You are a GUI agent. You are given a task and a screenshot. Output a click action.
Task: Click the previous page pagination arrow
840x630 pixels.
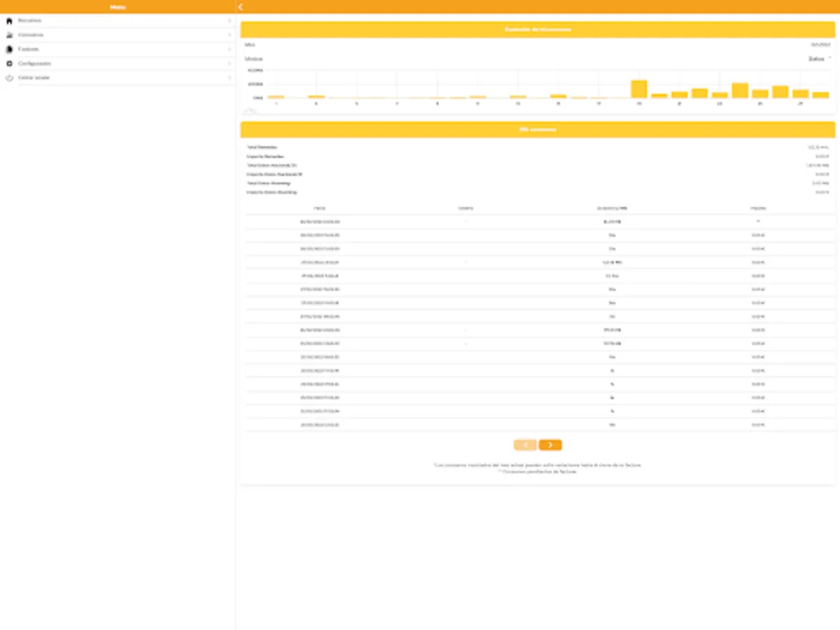click(x=524, y=444)
